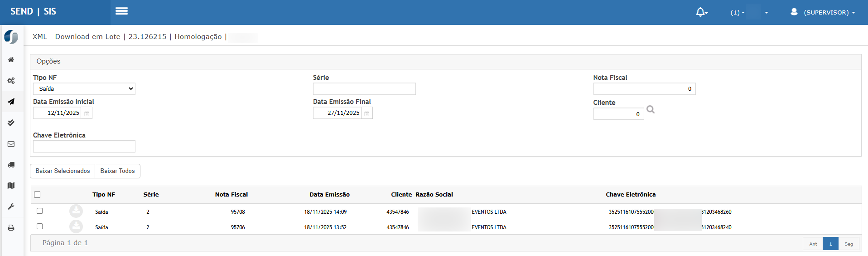Download XML for nota fiscal 95708
The image size is (868, 256).
[76, 211]
